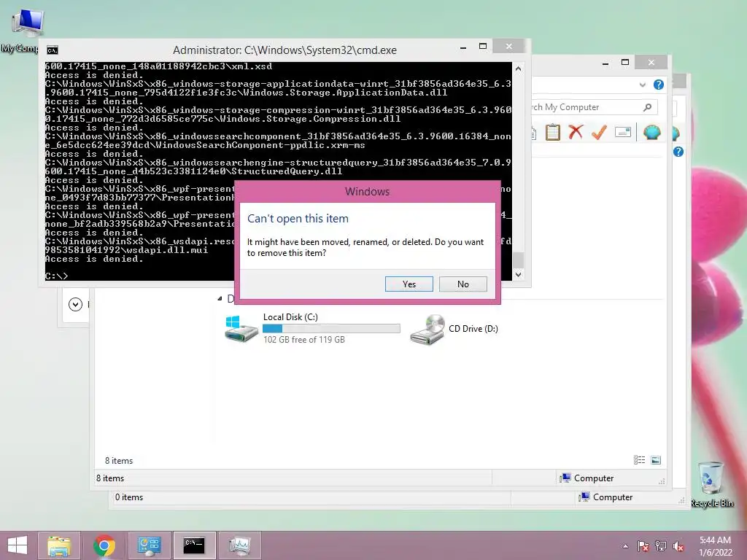Open the clock showing 5:44 AM
Viewport: 747px width, 560px height.
pyautogui.click(x=715, y=545)
